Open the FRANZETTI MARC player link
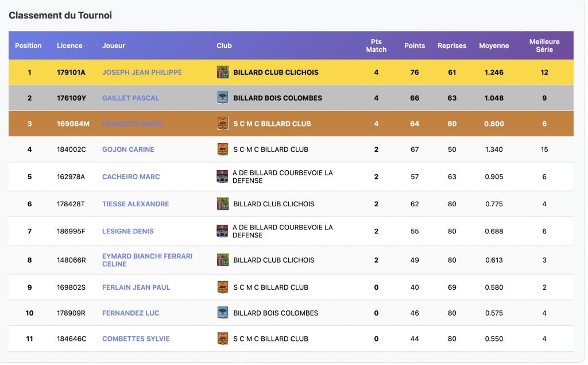Image resolution: width=588 pixels, height=365 pixels. 132,124
